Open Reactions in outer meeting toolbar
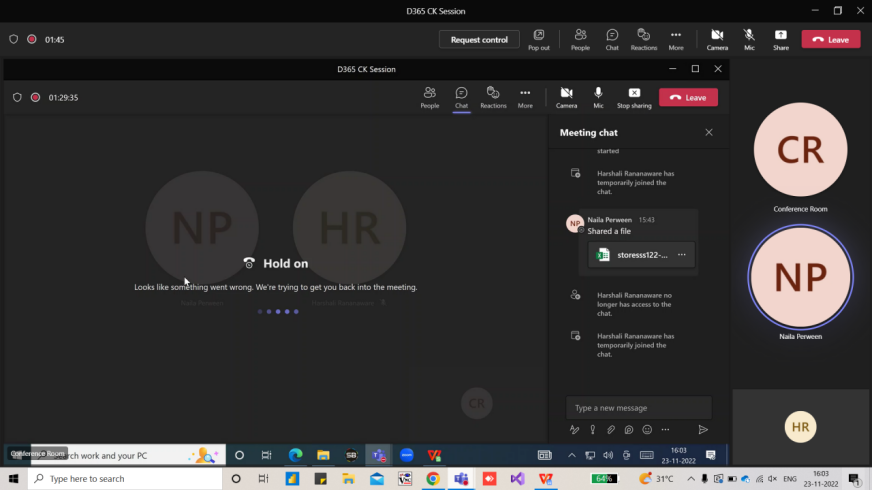Viewport: 872px width, 491px height. point(643,39)
